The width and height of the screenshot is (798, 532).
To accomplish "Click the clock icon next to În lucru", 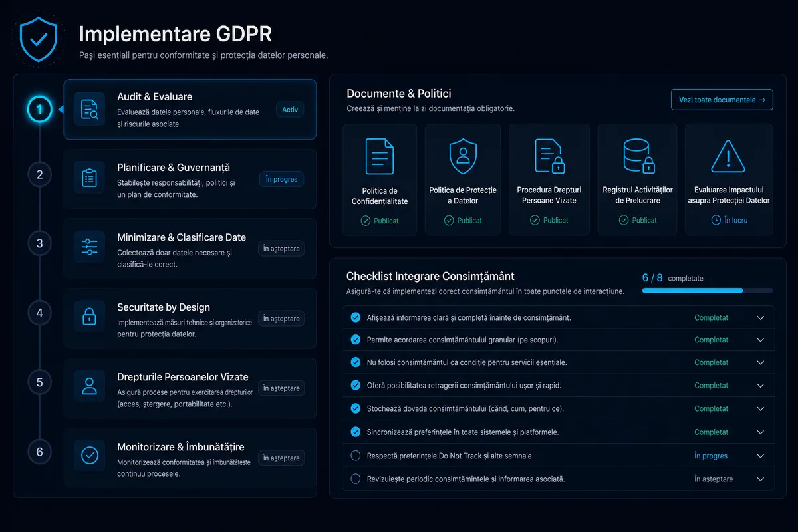I will [716, 220].
